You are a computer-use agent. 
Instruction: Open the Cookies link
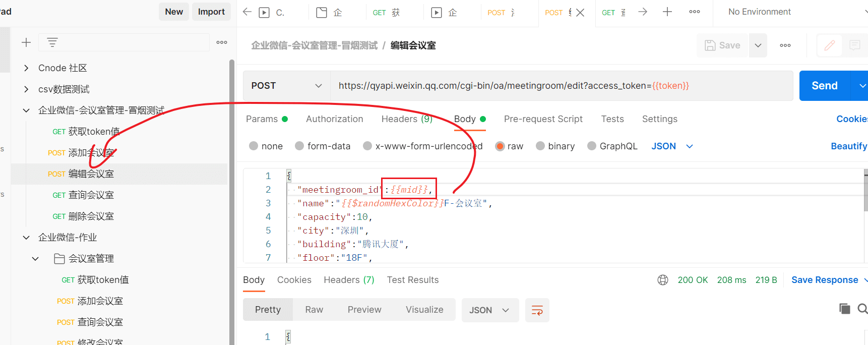click(852, 119)
